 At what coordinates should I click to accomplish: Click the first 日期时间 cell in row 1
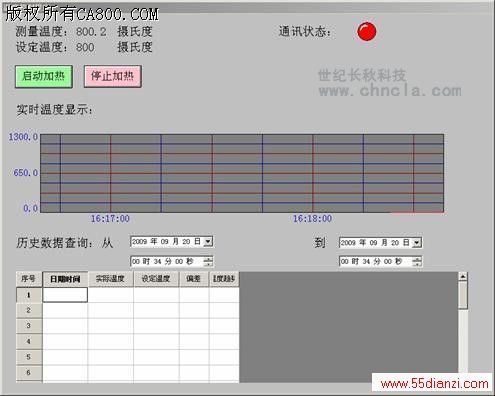point(65,295)
